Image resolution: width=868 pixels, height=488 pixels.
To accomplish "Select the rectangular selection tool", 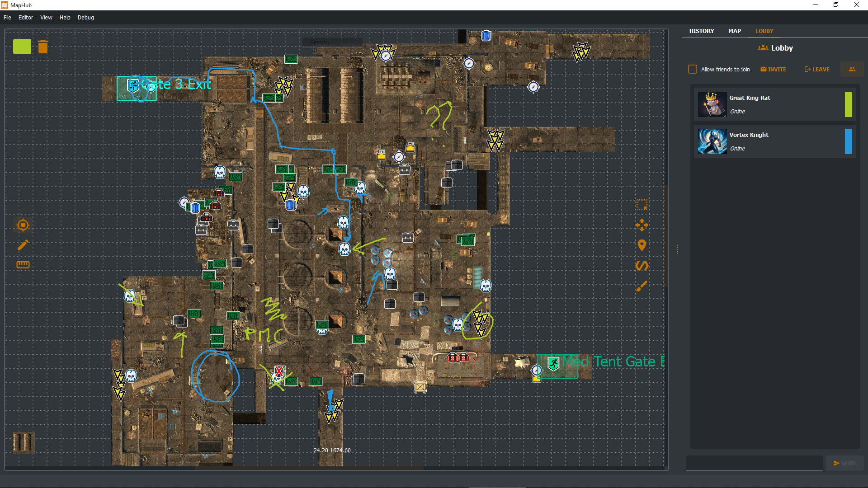I will point(642,205).
